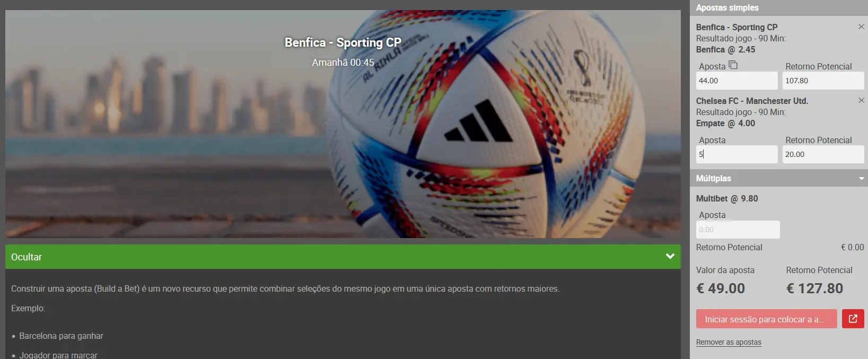Collapse the green Ocultar bar chevron

(x=670, y=256)
